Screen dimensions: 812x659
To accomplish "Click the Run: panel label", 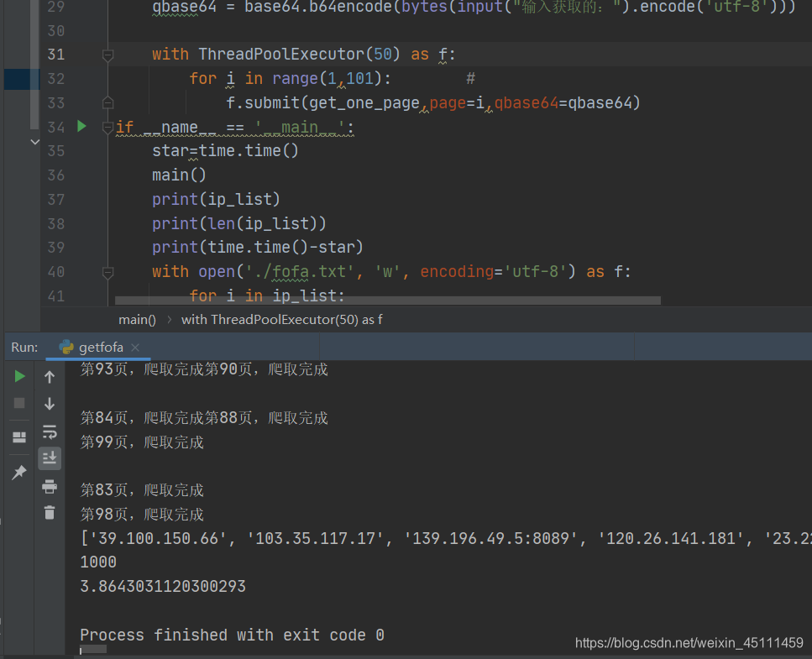I will [x=24, y=348].
